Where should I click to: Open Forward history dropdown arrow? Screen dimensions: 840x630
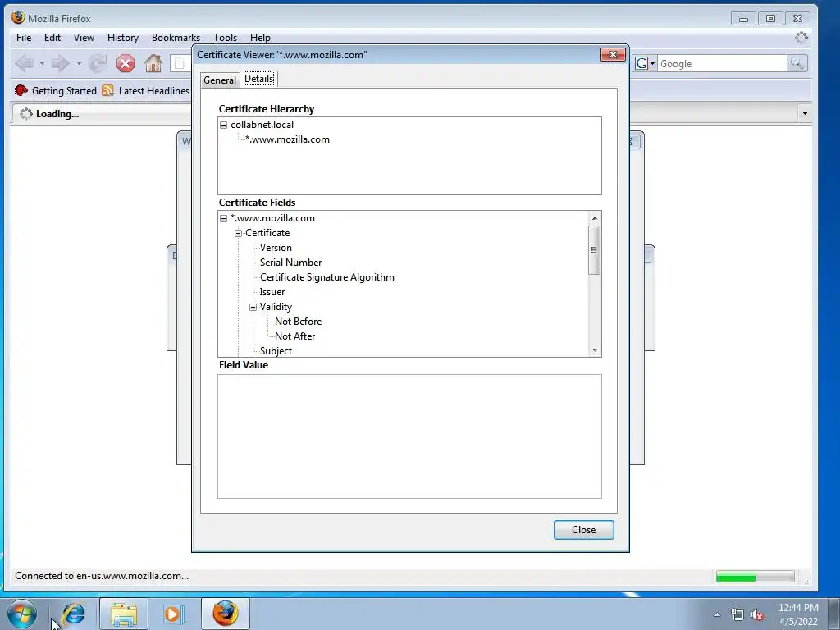[79, 64]
